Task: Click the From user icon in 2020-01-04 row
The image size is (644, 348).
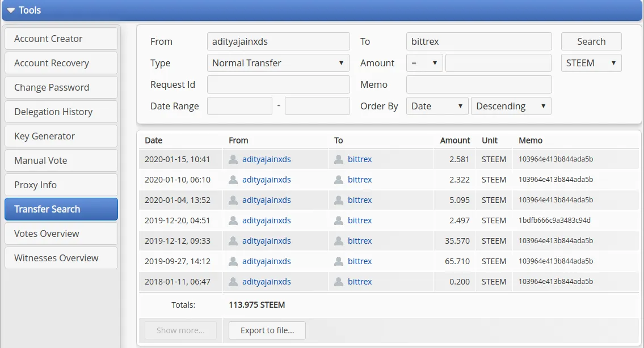Action: 233,200
